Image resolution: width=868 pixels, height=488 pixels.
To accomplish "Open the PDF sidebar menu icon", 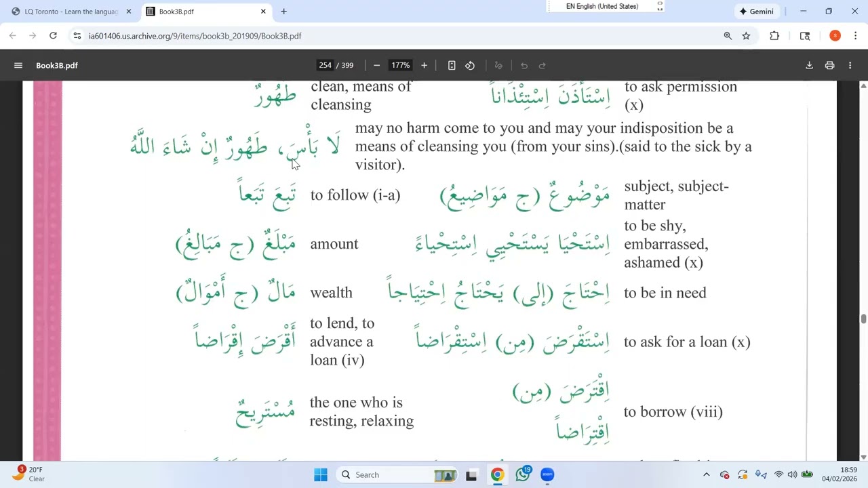I will [18, 65].
